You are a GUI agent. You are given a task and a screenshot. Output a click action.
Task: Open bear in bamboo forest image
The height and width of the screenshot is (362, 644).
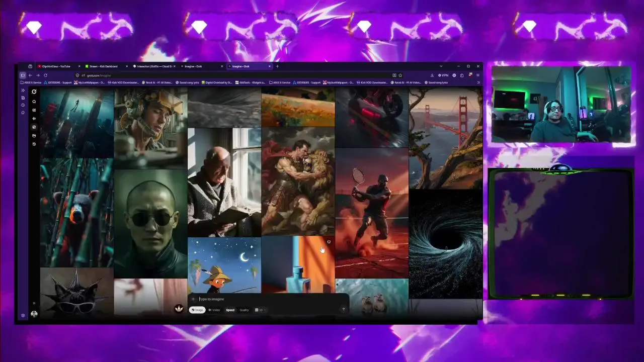pyautogui.click(x=77, y=213)
